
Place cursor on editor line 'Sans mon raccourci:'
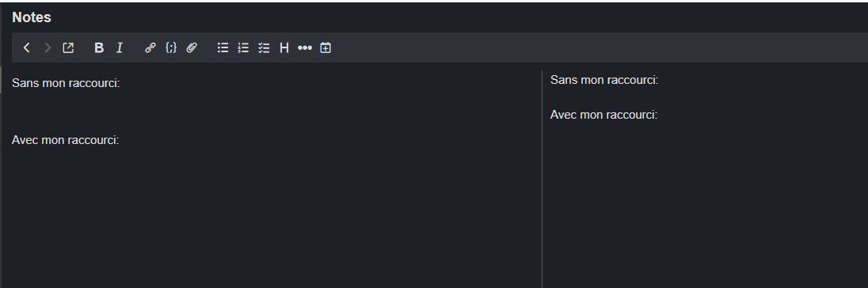point(66,83)
